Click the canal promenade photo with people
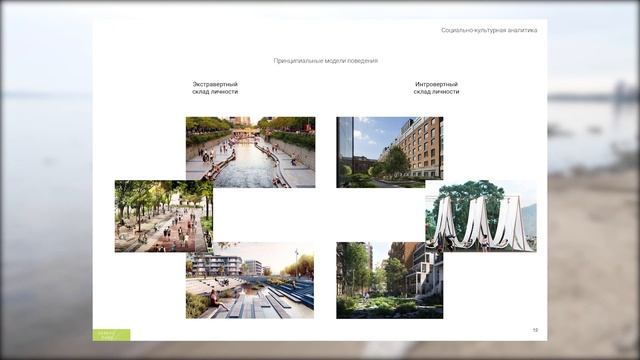640x360 pixels. tap(250, 152)
